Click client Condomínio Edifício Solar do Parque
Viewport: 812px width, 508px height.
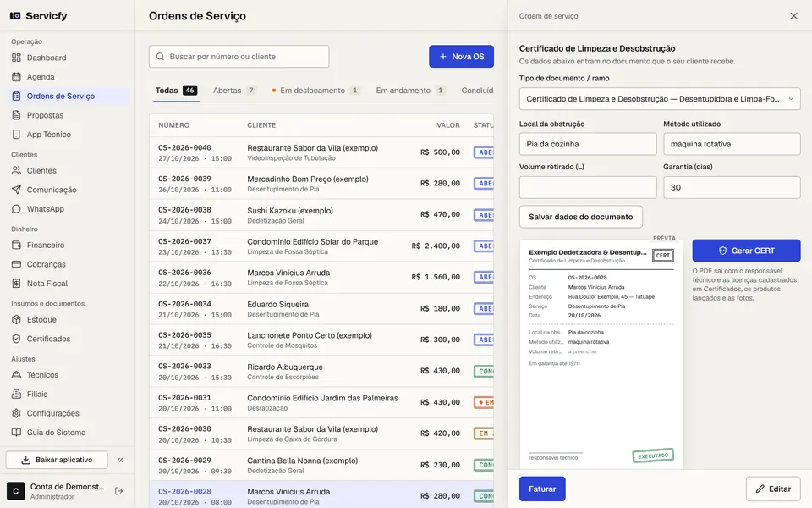[312, 241]
